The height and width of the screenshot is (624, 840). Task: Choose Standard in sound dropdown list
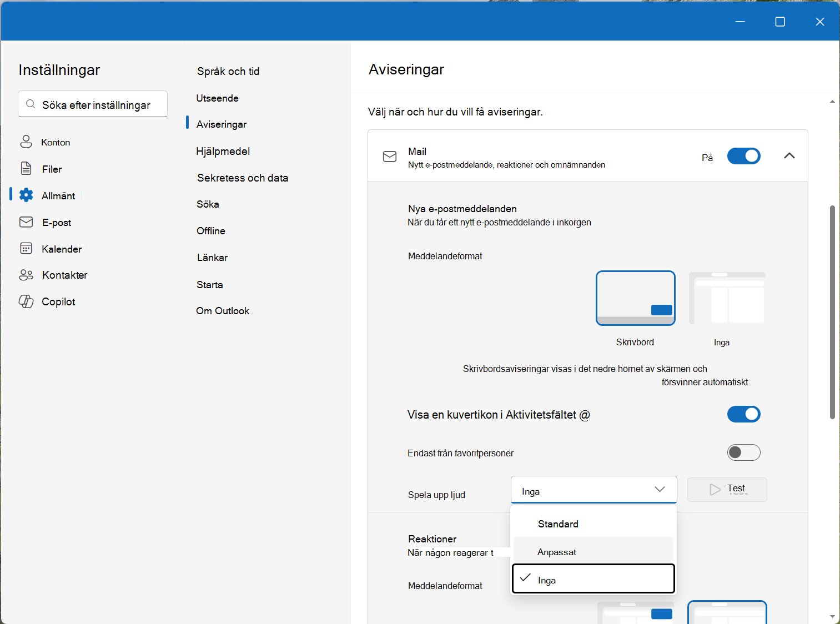click(593, 524)
